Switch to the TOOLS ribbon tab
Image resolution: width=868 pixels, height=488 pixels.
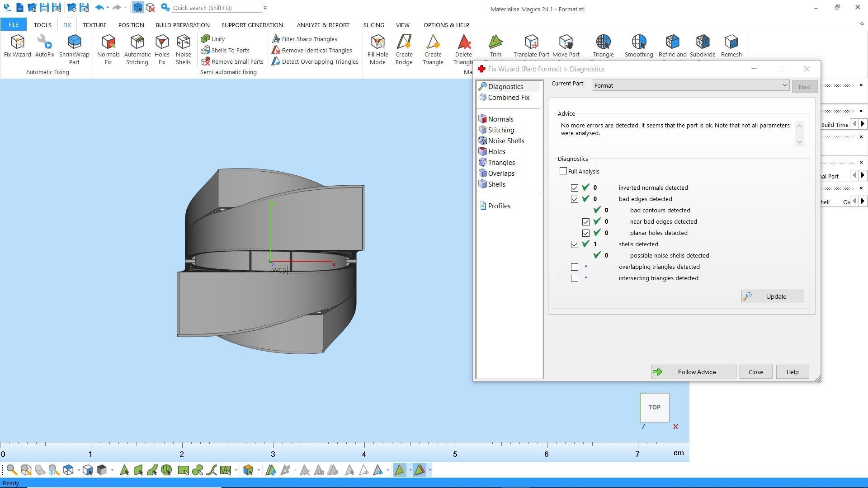pyautogui.click(x=42, y=25)
